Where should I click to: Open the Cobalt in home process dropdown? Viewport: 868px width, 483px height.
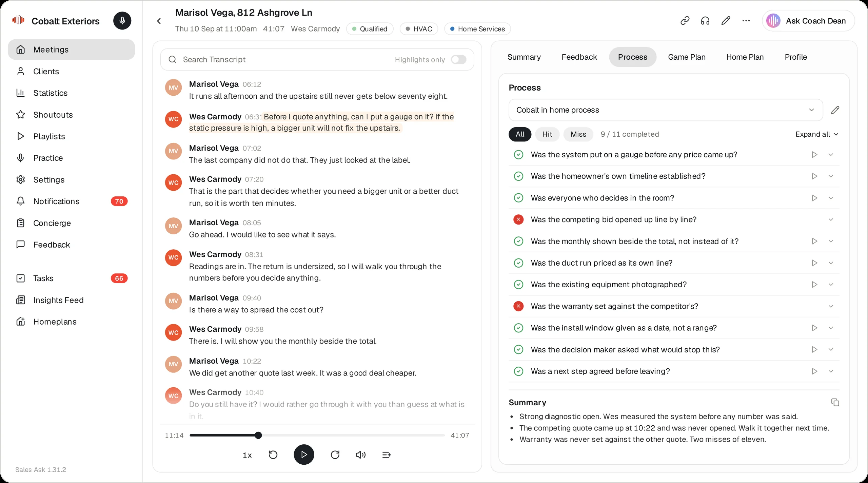666,110
